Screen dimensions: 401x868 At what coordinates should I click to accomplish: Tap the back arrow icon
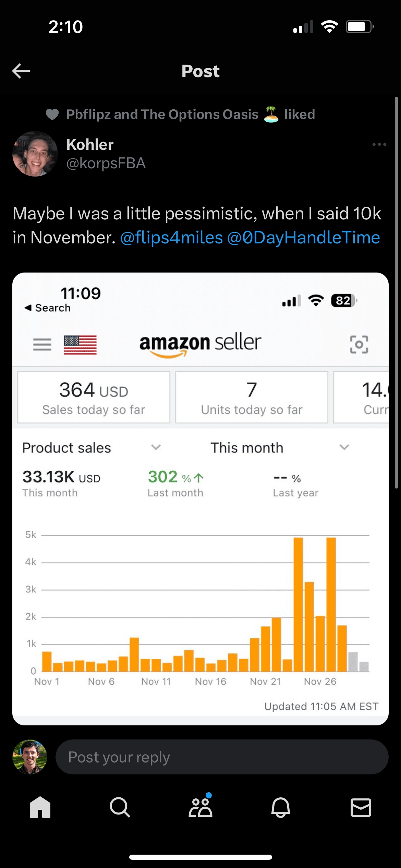pos(21,71)
